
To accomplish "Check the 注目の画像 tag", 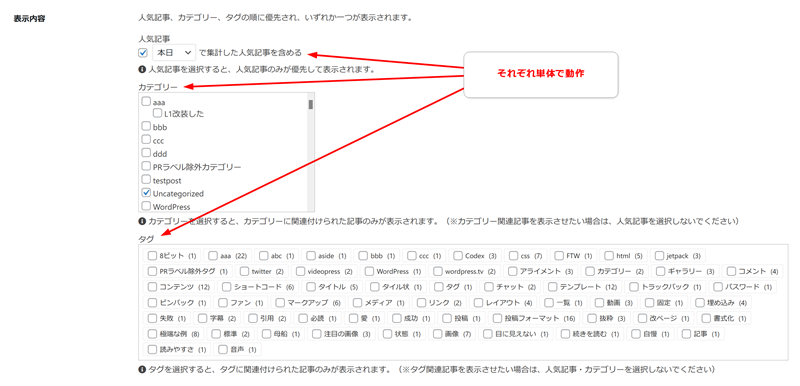I will [317, 334].
